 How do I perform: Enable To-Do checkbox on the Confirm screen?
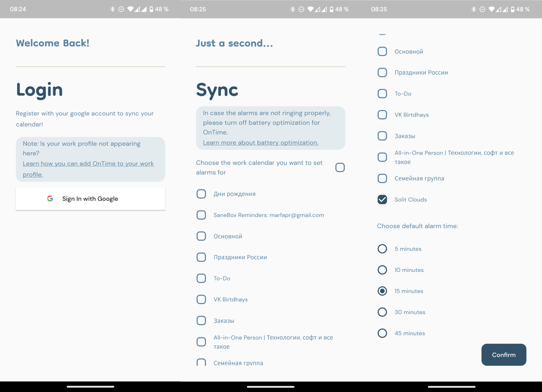[x=383, y=93]
